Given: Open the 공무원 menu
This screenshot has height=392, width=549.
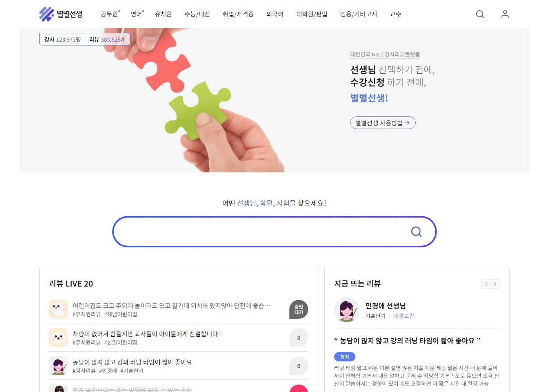Looking at the screenshot, I should (x=109, y=14).
